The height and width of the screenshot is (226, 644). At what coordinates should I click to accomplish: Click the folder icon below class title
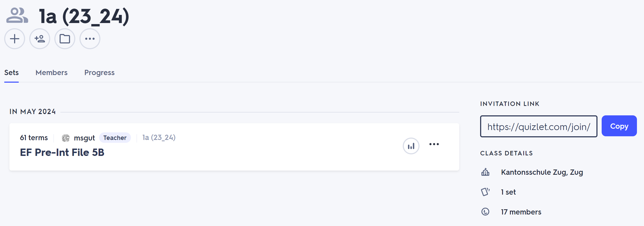65,39
